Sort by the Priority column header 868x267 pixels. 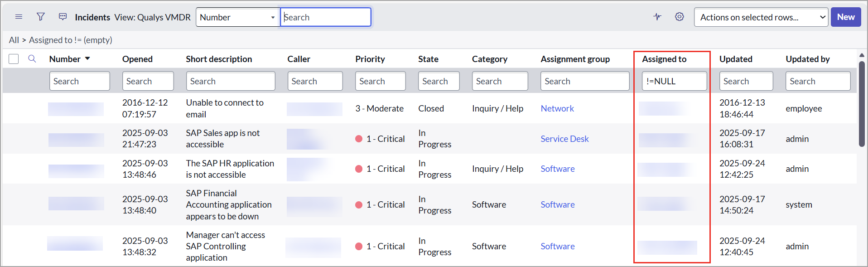pos(370,59)
